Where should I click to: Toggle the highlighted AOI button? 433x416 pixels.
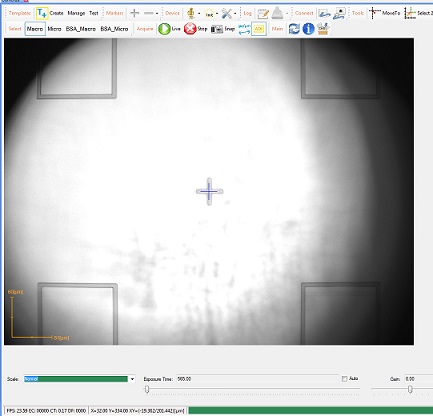coord(259,29)
